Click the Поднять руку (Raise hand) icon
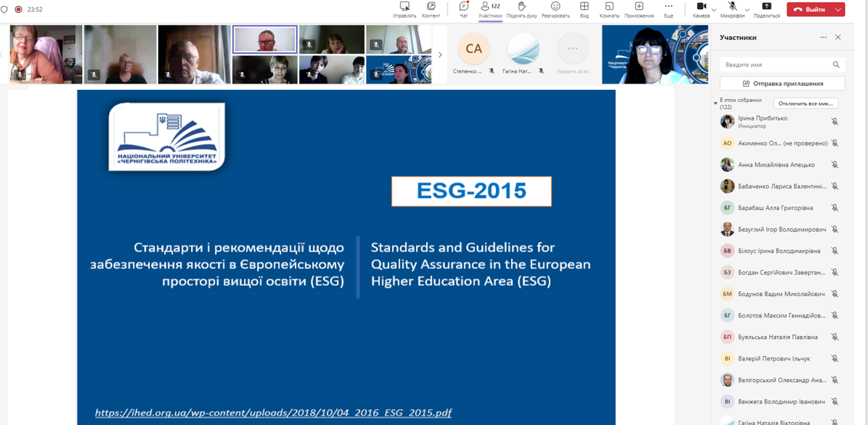Image resolution: width=868 pixels, height=425 pixels. coord(521,7)
